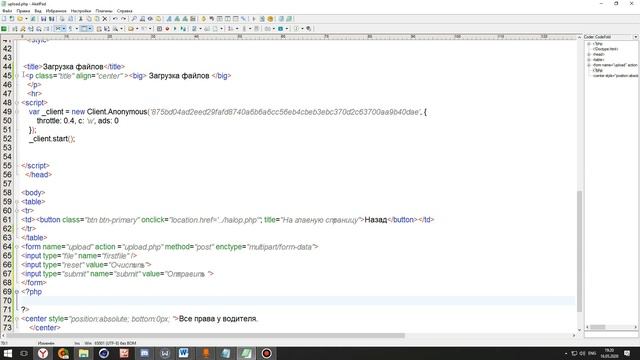This screenshot has width=640, height=360.
Task: Collapse the form fold marker on line 64
Action: click(x=17, y=247)
